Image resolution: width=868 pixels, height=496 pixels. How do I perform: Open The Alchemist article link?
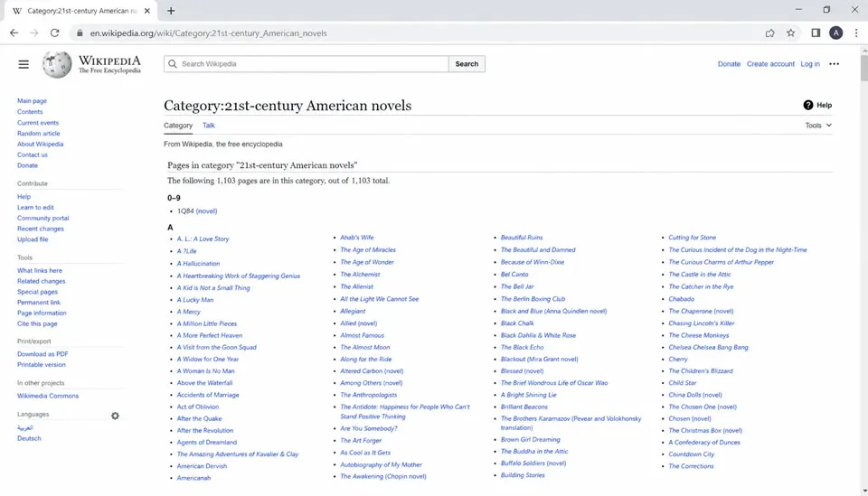(361, 275)
